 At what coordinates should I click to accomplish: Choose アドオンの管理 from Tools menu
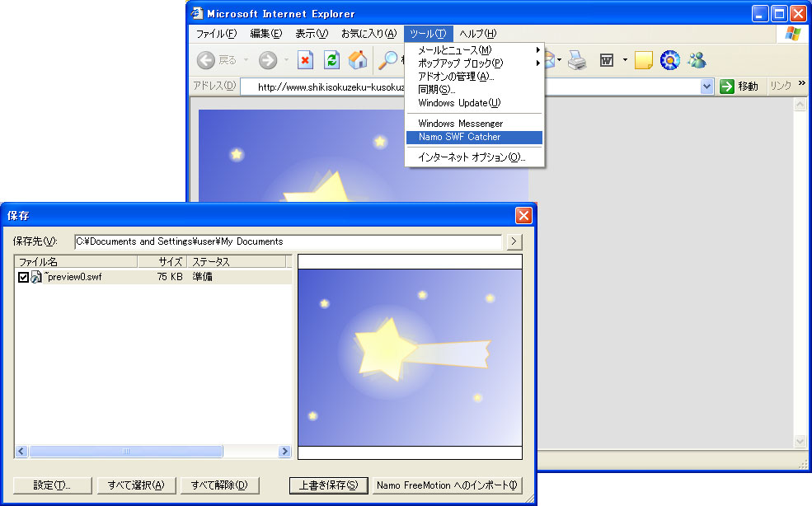(x=474, y=77)
